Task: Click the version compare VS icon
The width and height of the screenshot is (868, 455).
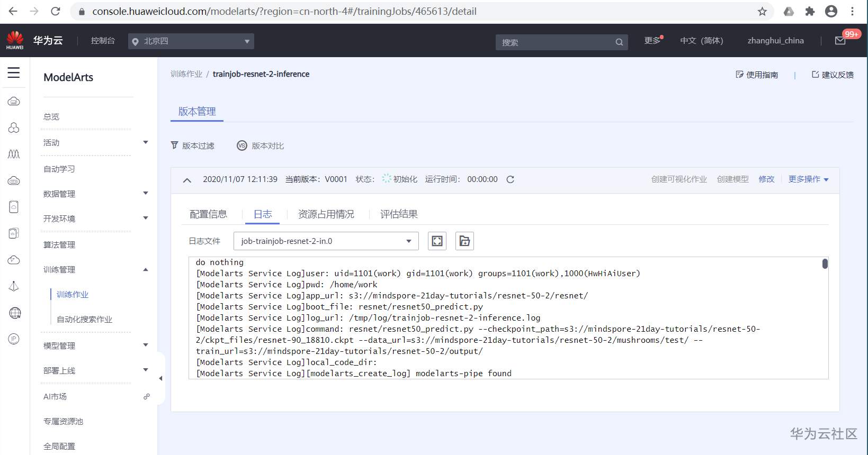Action: [242, 145]
